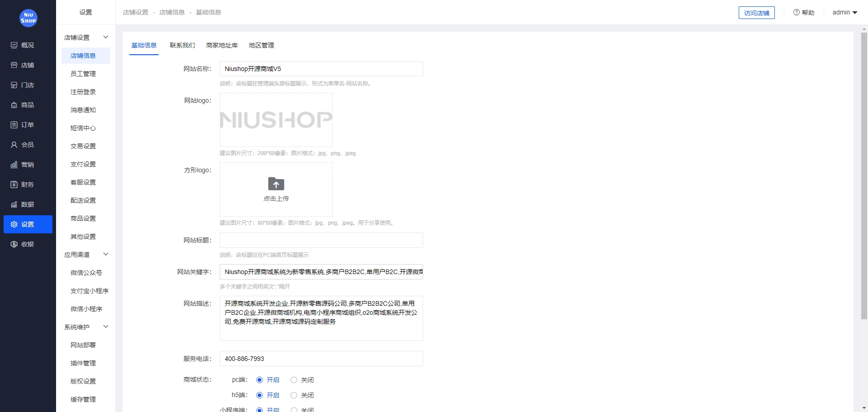Click the page vertical scrollbar
The width and height of the screenshot is (868, 412).
click(864, 176)
